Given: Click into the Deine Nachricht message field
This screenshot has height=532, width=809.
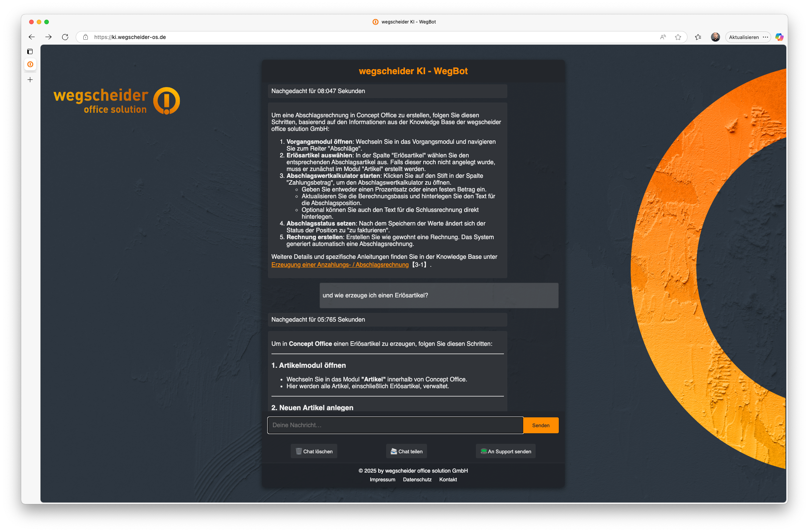Looking at the screenshot, I should coord(395,425).
